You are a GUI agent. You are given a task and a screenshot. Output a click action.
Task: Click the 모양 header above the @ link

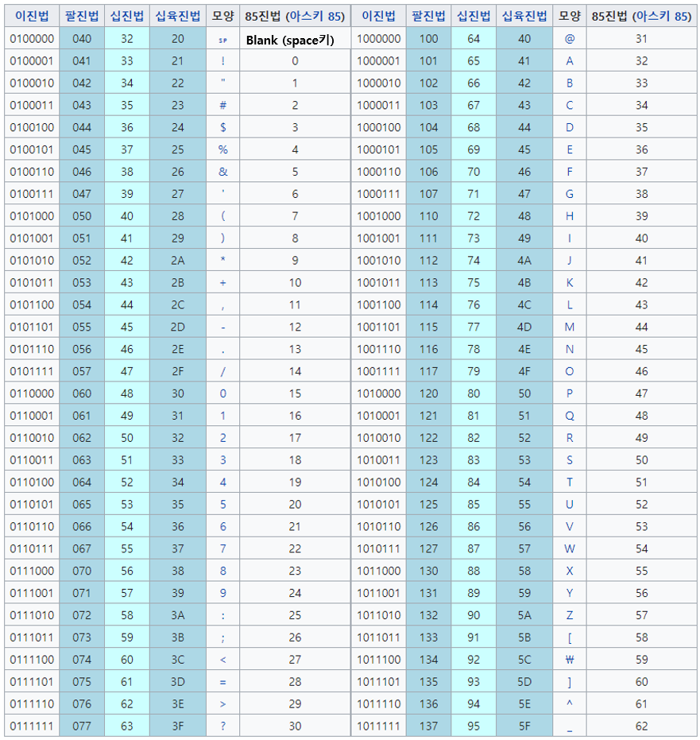pyautogui.click(x=570, y=16)
